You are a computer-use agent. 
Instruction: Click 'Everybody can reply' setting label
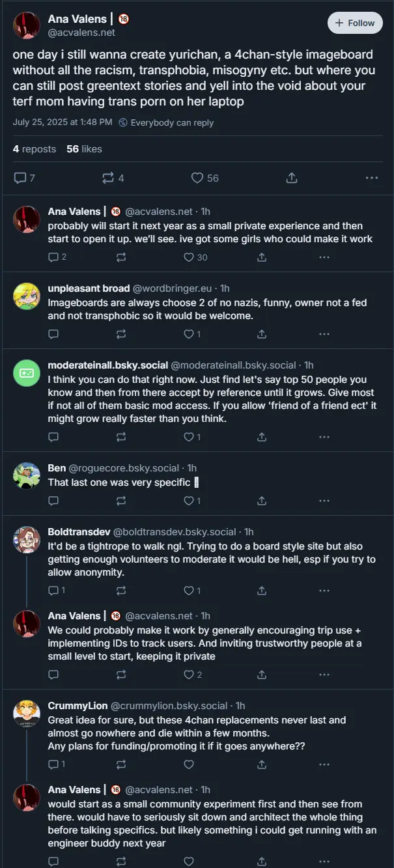pyautogui.click(x=172, y=122)
